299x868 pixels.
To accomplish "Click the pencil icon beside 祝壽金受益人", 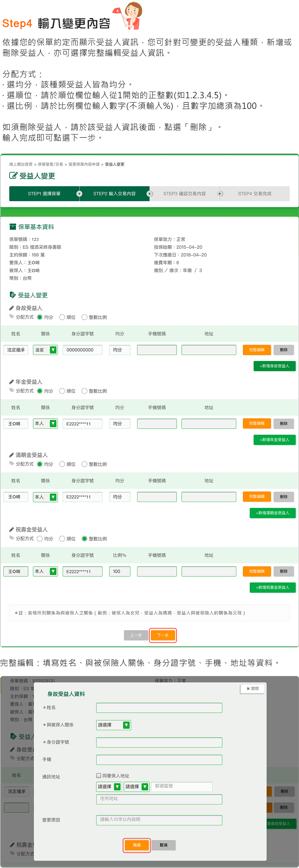I will [12, 529].
